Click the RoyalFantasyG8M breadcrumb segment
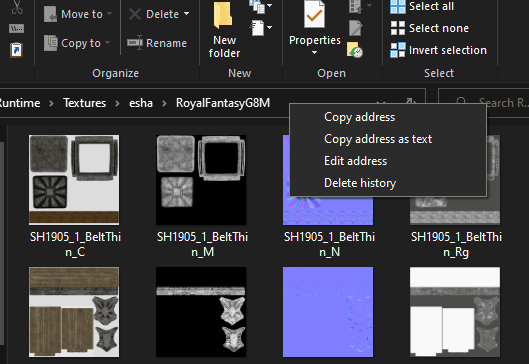The image size is (529, 364). pyautogui.click(x=223, y=103)
